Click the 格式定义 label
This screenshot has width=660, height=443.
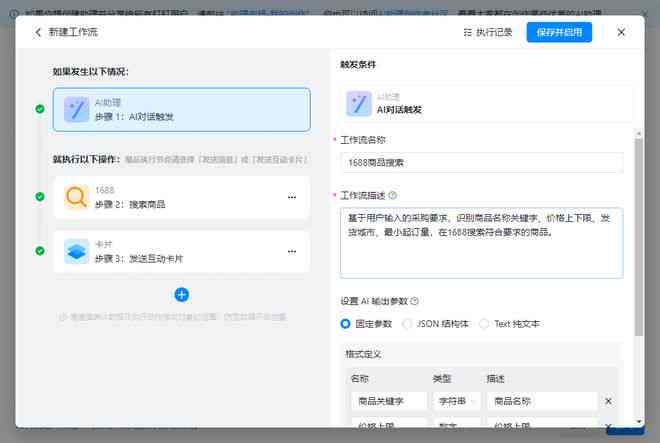tap(363, 354)
